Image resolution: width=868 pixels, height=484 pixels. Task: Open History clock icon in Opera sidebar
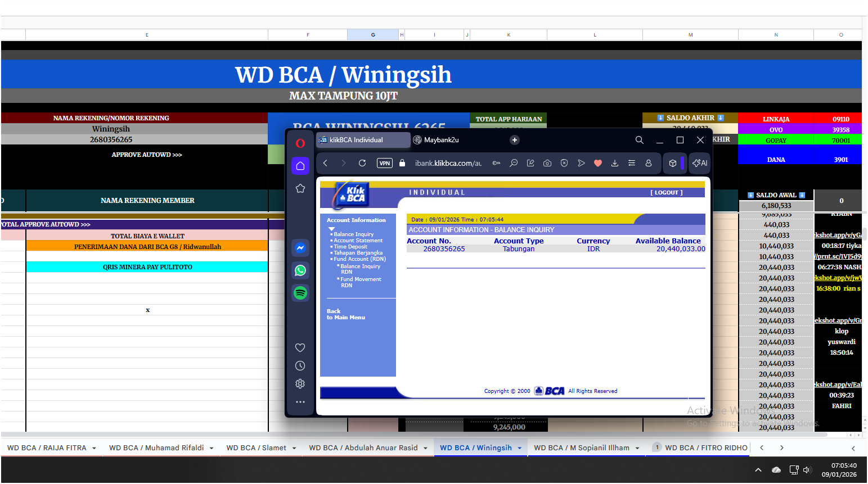[x=300, y=366]
